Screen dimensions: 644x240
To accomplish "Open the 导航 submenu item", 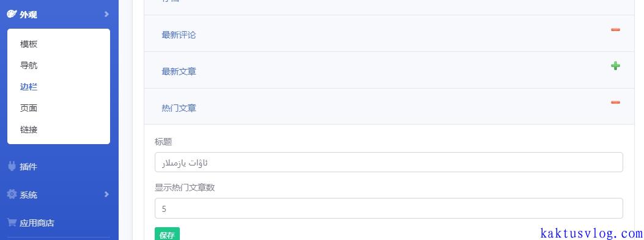I will (x=29, y=65).
